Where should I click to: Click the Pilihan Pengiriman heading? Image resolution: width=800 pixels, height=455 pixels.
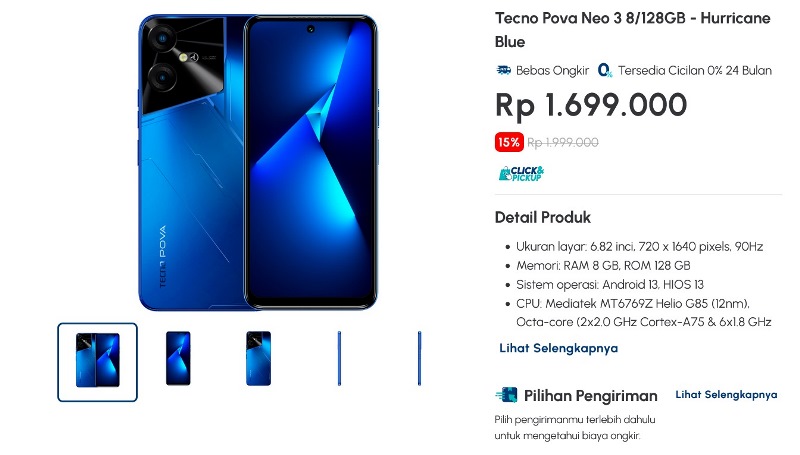click(x=590, y=395)
